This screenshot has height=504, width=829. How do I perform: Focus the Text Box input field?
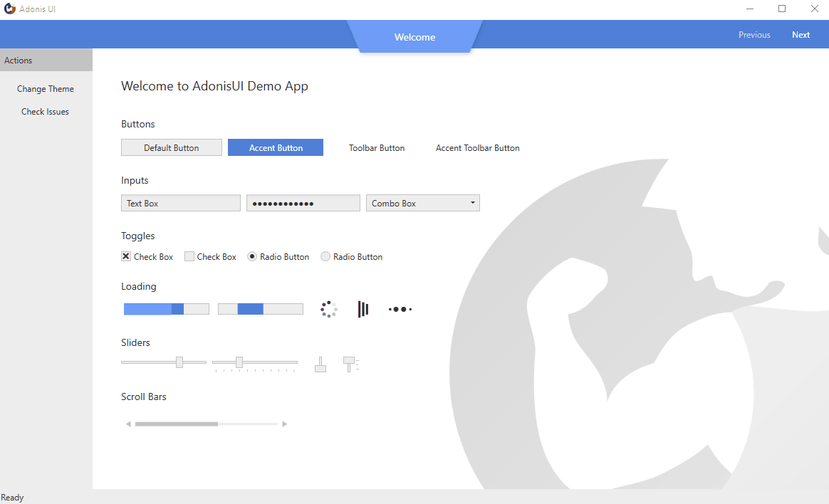click(x=181, y=203)
